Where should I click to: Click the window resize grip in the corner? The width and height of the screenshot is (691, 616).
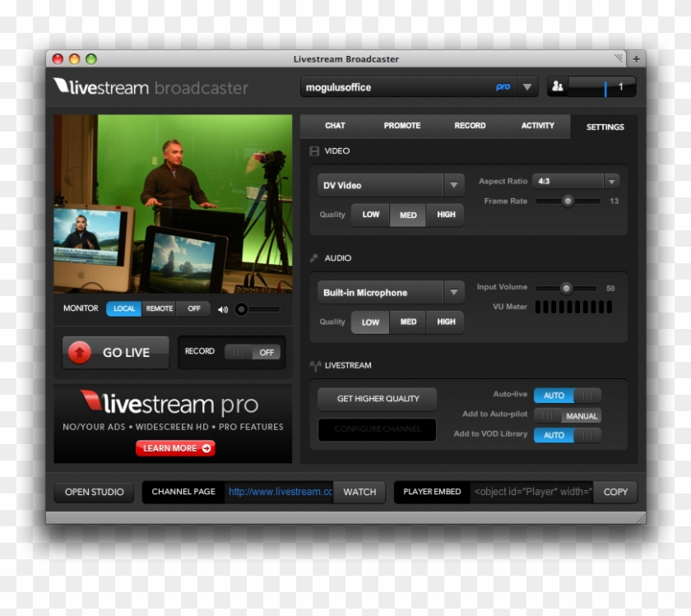point(641,519)
